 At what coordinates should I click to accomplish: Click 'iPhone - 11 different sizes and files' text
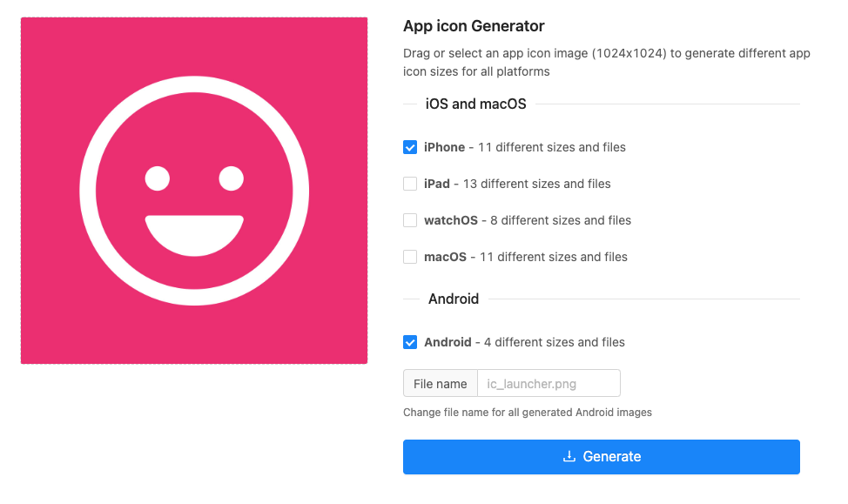click(x=525, y=147)
